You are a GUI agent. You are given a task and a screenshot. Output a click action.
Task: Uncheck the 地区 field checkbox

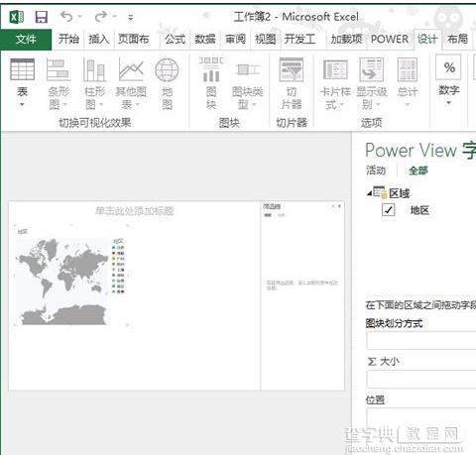point(388,210)
